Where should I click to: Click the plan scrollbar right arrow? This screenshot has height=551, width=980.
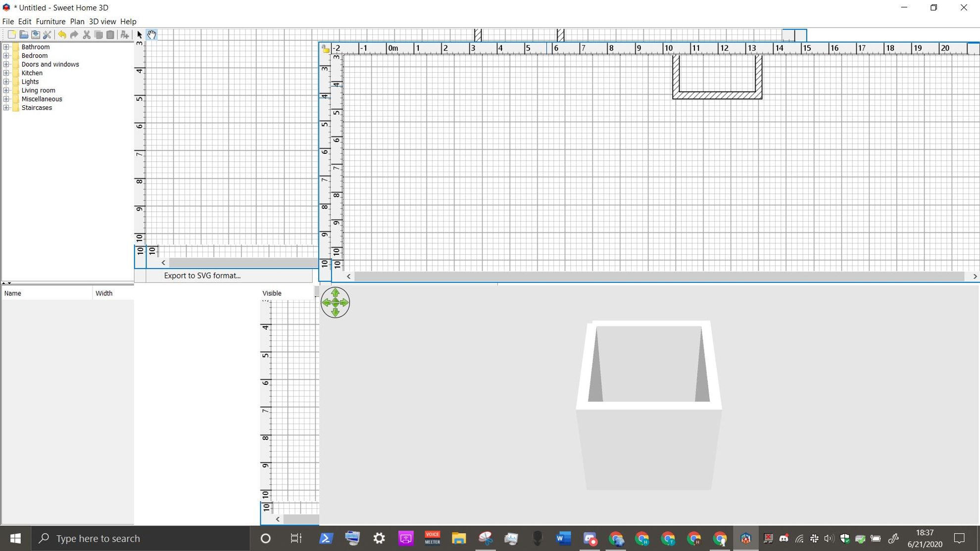pyautogui.click(x=975, y=276)
